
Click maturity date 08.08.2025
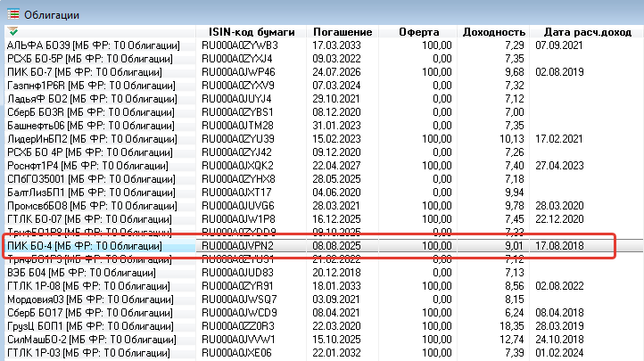pos(336,246)
